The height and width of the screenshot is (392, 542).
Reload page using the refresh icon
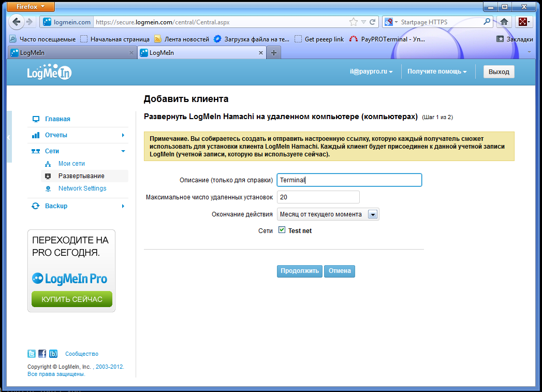tap(372, 22)
